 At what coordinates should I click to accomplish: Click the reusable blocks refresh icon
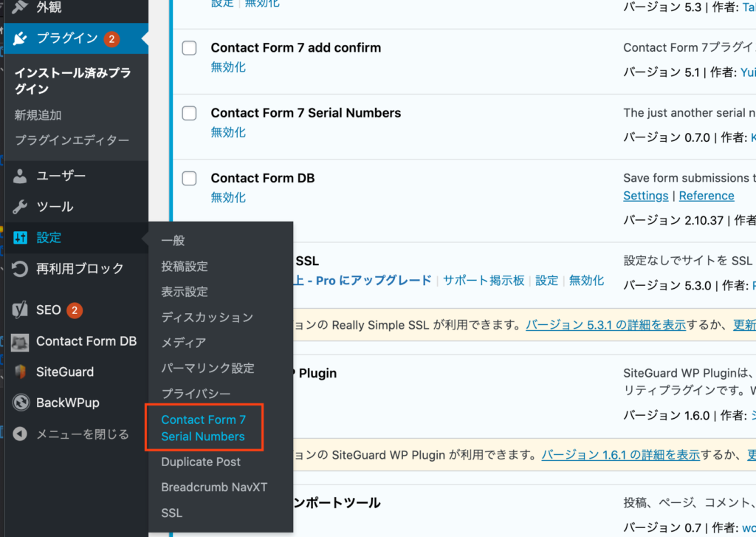point(21,269)
